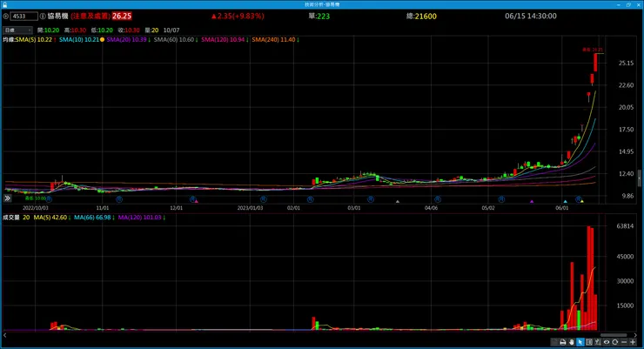Click the gray triangle marker on date axis
The image size is (644, 349).
coord(397,201)
